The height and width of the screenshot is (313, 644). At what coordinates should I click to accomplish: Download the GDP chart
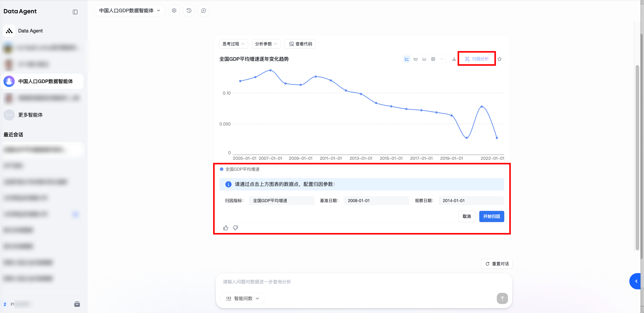(x=454, y=59)
